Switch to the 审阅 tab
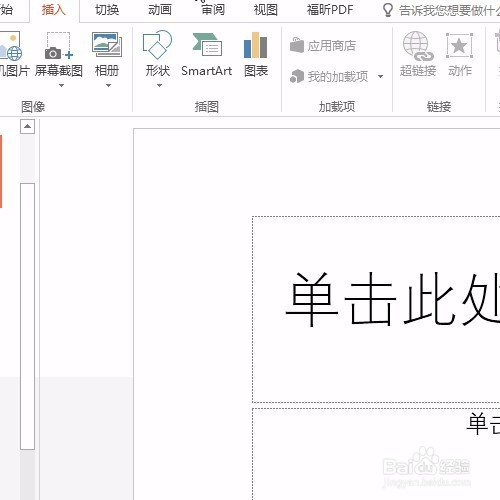The height and width of the screenshot is (500, 500). coord(213,10)
